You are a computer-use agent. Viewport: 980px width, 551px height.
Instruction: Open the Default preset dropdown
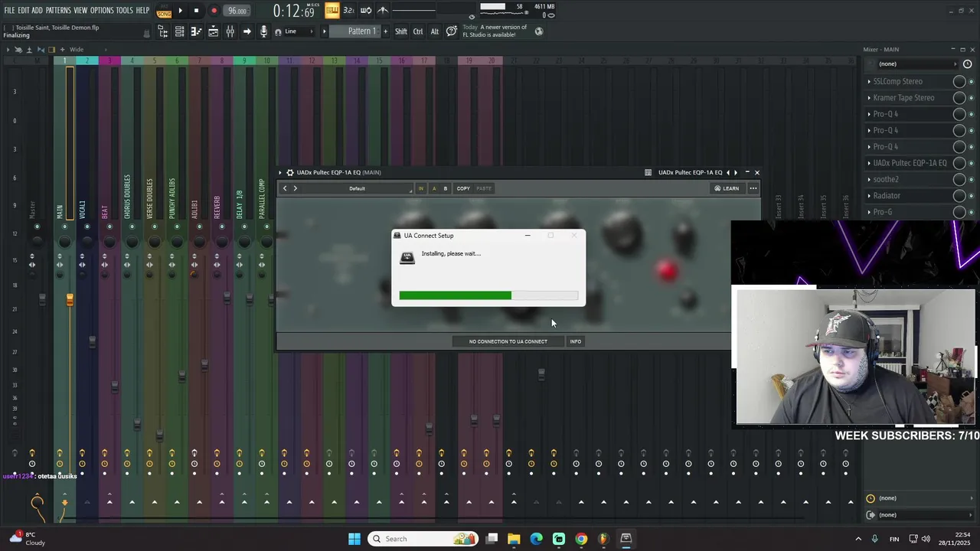[358, 188]
